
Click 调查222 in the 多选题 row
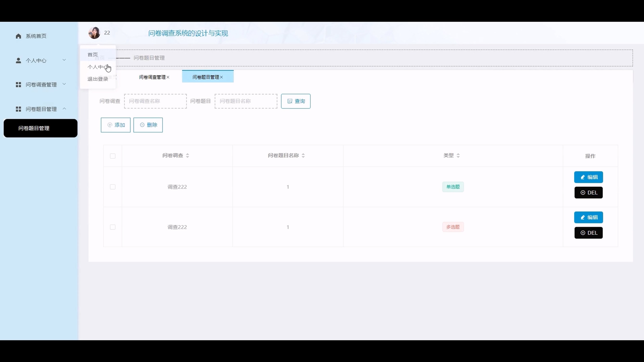(x=177, y=227)
